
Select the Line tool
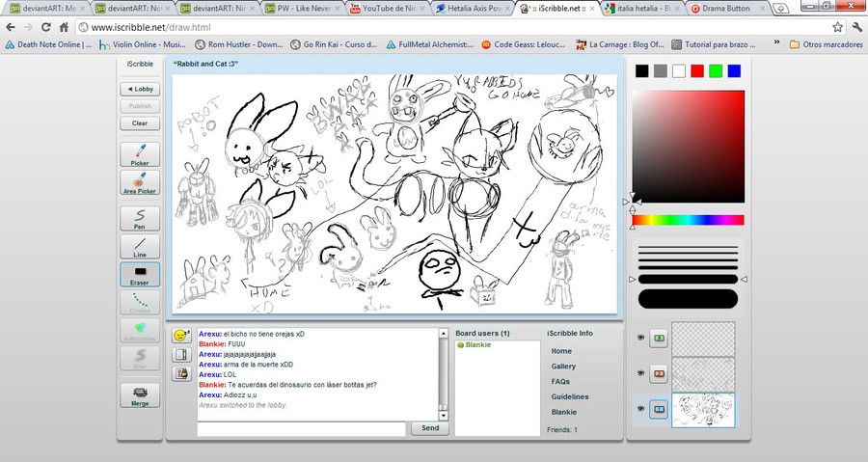tap(140, 247)
